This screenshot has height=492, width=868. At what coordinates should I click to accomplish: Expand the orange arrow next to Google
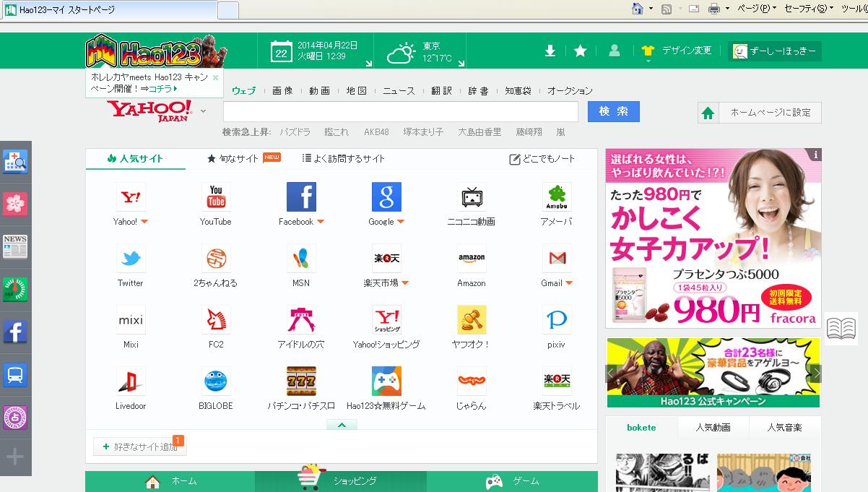pyautogui.click(x=400, y=222)
